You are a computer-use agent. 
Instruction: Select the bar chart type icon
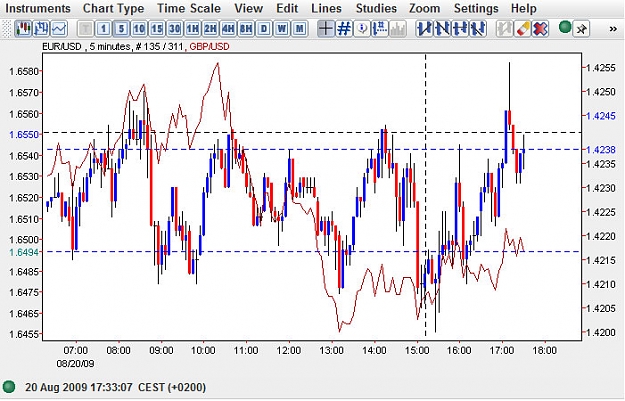pos(41,29)
